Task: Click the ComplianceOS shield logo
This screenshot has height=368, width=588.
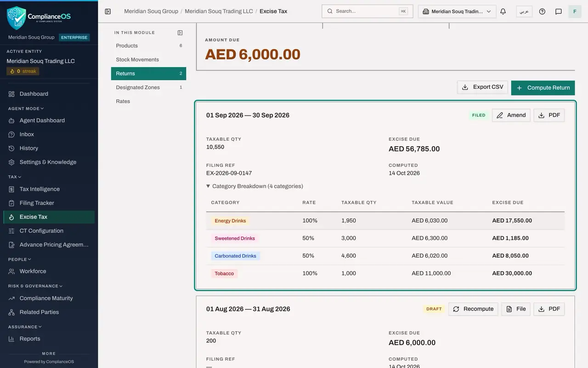Action: point(17,18)
